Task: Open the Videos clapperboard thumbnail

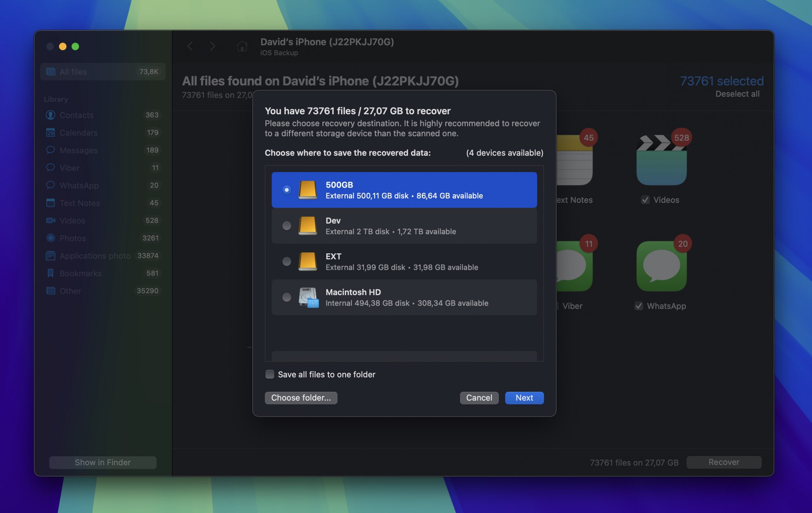Action: (661, 160)
